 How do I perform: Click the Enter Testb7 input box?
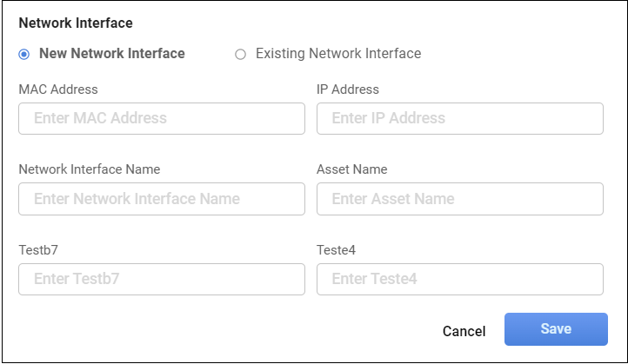162,279
